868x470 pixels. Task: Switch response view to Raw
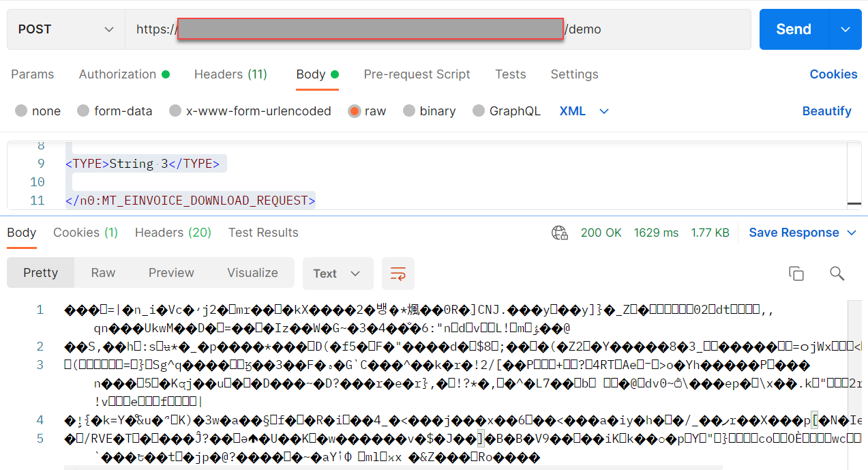pyautogui.click(x=103, y=273)
